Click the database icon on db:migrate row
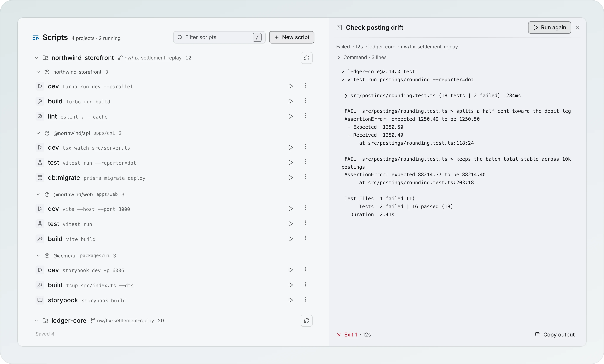This screenshot has height=364, width=604. (x=40, y=178)
